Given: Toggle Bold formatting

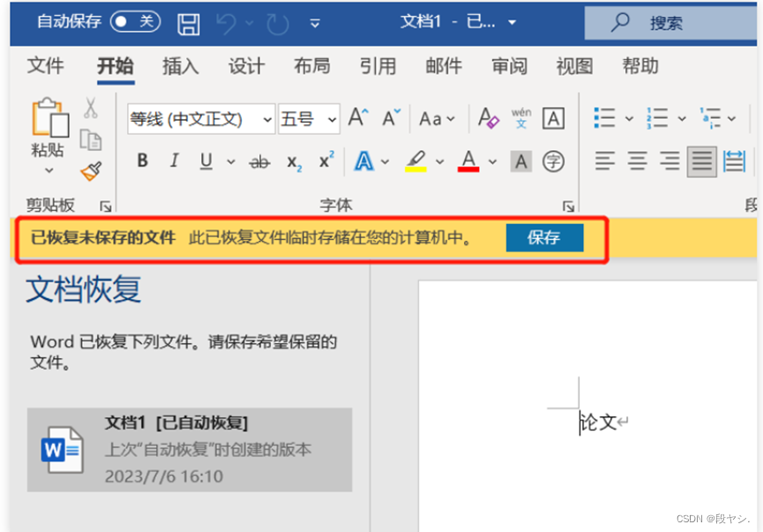Looking at the screenshot, I should pyautogui.click(x=142, y=161).
